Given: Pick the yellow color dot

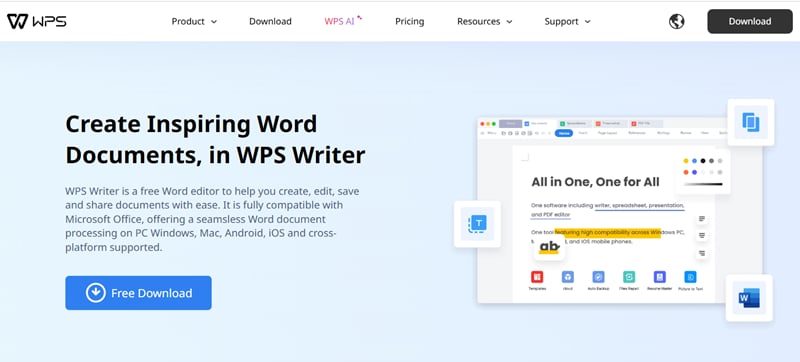Looking at the screenshot, I should (686, 161).
